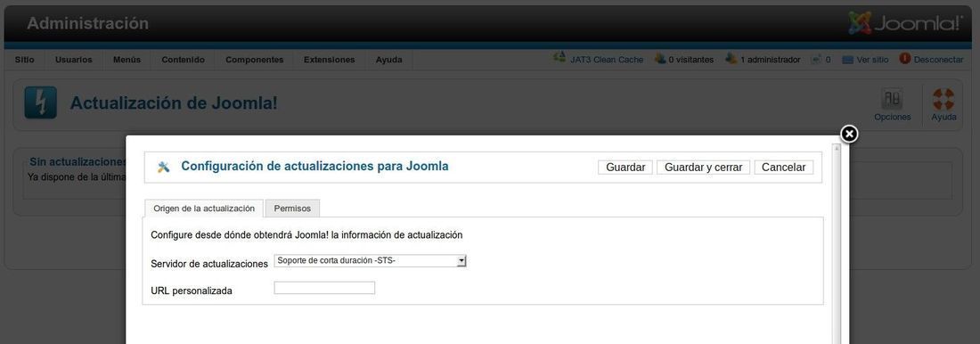Click the wrench configuration icon in the dialog
Viewport: 980px width, 344px height.
click(x=164, y=167)
